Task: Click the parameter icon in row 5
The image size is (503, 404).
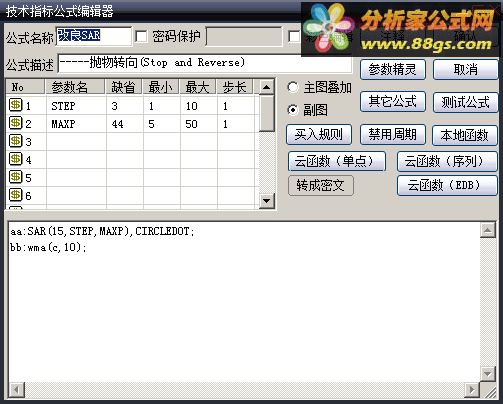Action: coord(15,177)
